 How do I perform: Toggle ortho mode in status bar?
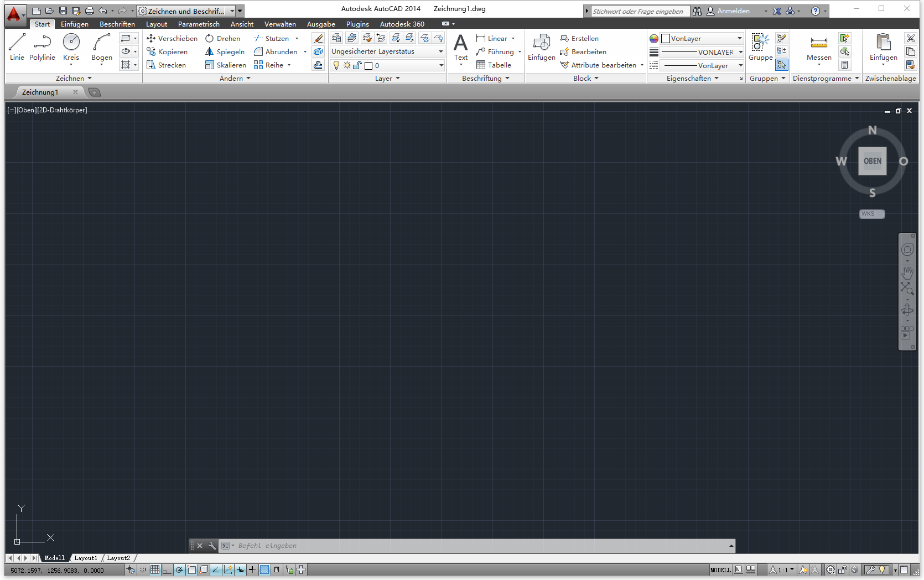(167, 569)
